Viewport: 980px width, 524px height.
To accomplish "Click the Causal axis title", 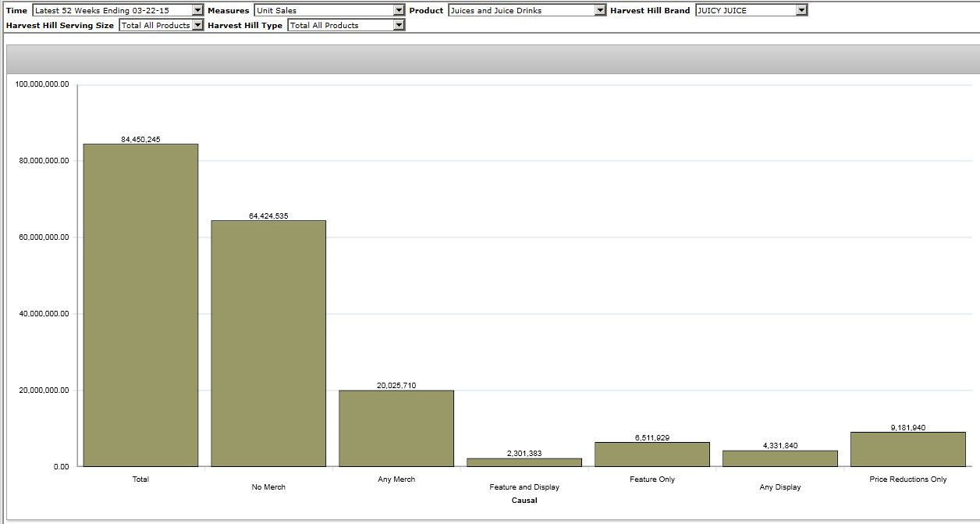I will tap(524, 500).
